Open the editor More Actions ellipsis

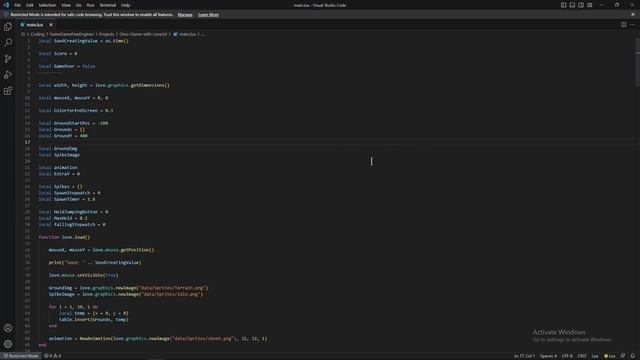tap(632, 24)
